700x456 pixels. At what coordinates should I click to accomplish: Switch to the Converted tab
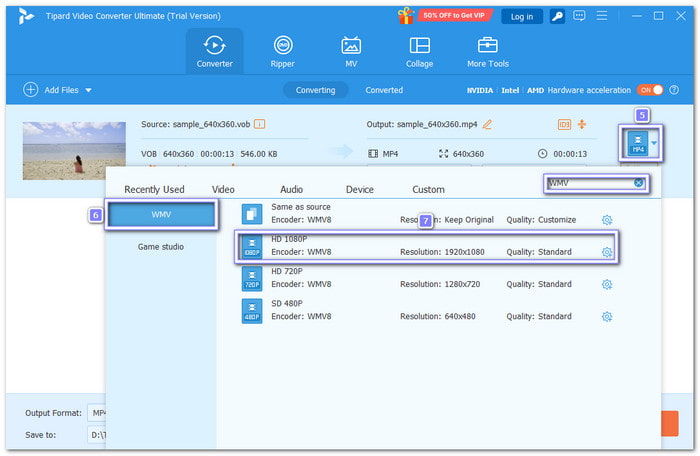tap(384, 90)
